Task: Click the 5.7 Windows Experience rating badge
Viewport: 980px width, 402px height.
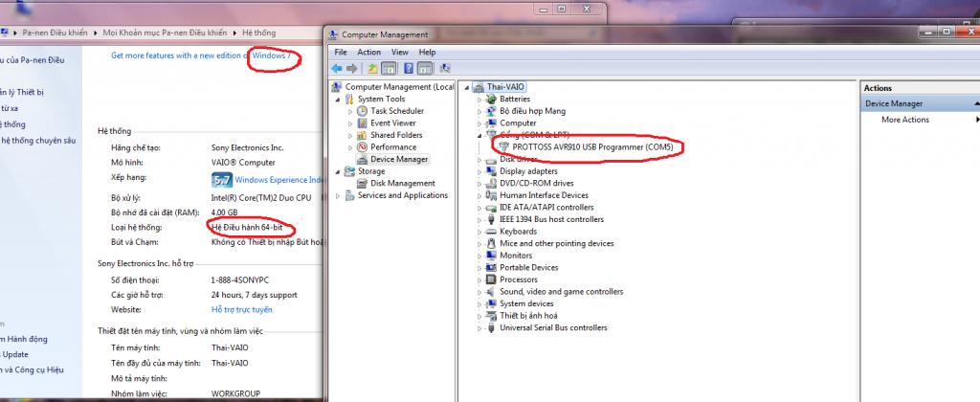Action: coord(222,180)
